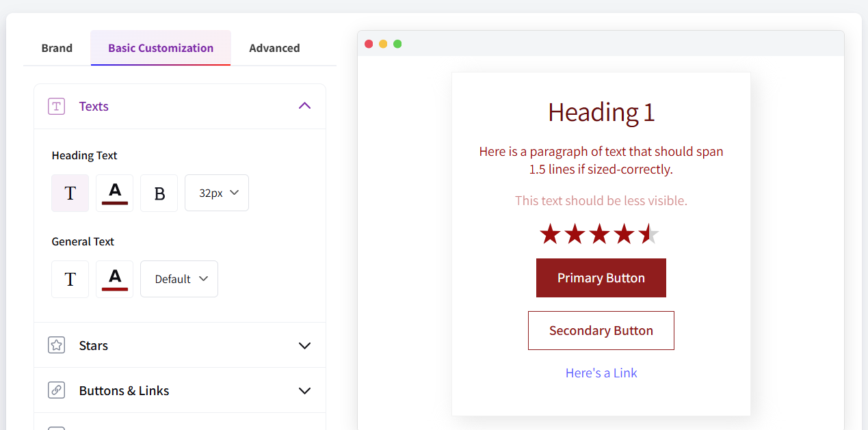
Task: Click the General Text label
Action: coord(83,241)
